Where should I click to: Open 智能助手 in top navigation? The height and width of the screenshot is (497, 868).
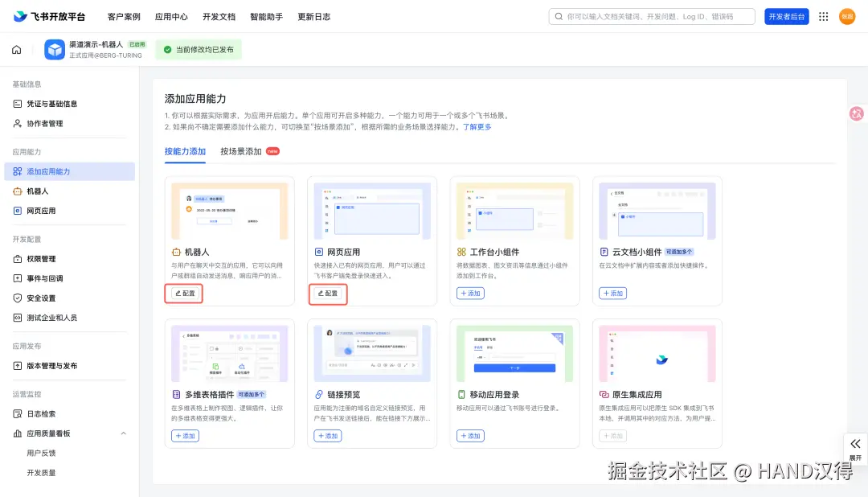(267, 17)
